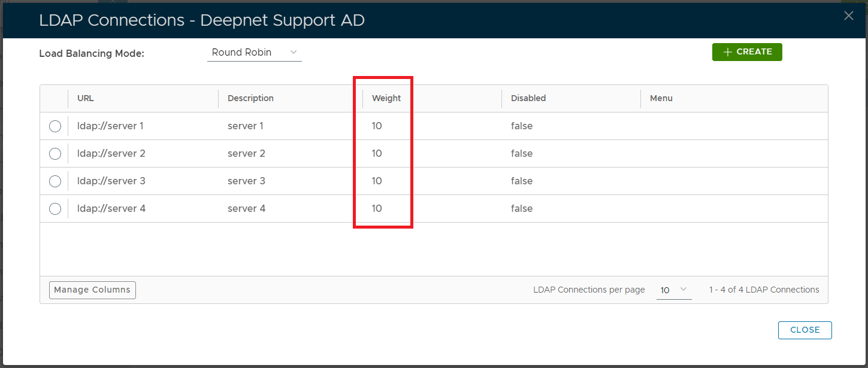Click the ldap://server 4 URL cell

click(x=111, y=209)
